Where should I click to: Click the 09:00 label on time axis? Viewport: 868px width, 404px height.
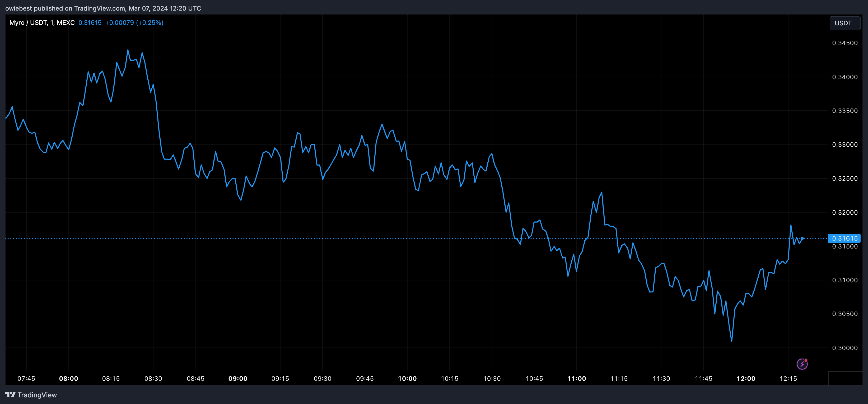point(238,378)
